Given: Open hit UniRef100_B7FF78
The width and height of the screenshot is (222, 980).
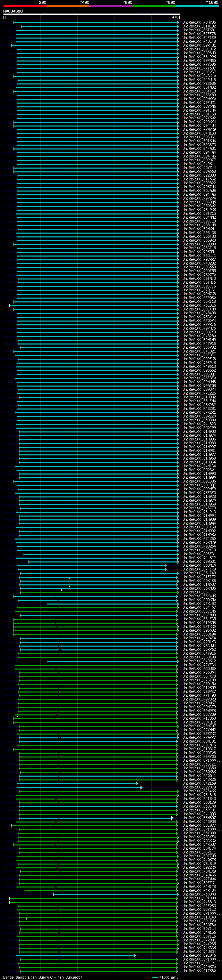Looking at the screenshot, I should point(199,34).
